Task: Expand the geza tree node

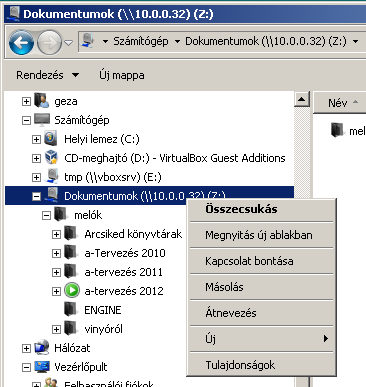Action: pyautogui.click(x=26, y=101)
